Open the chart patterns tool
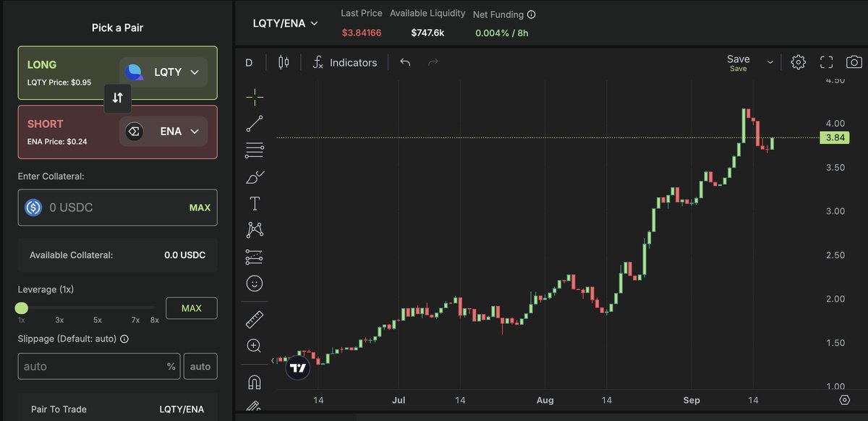 click(255, 230)
